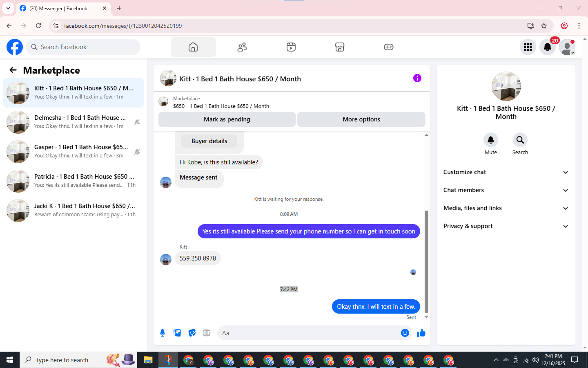
Task: Open Chrome's three-dot menu
Action: pos(579,26)
